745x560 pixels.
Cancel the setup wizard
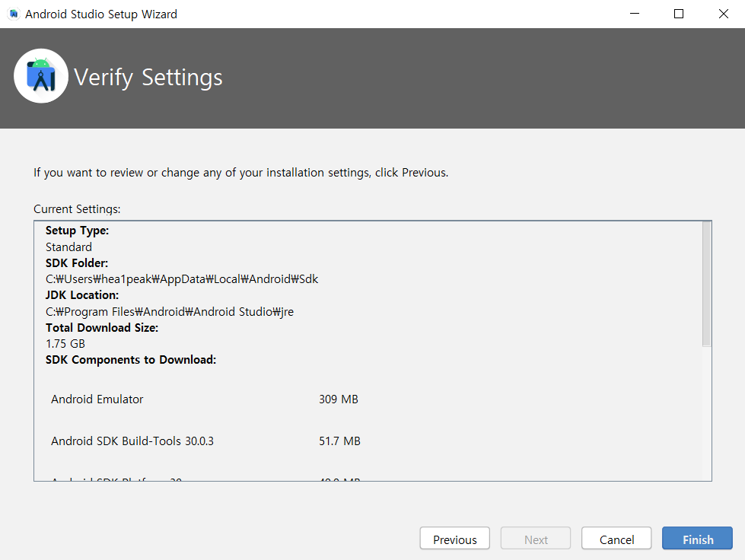[616, 539]
